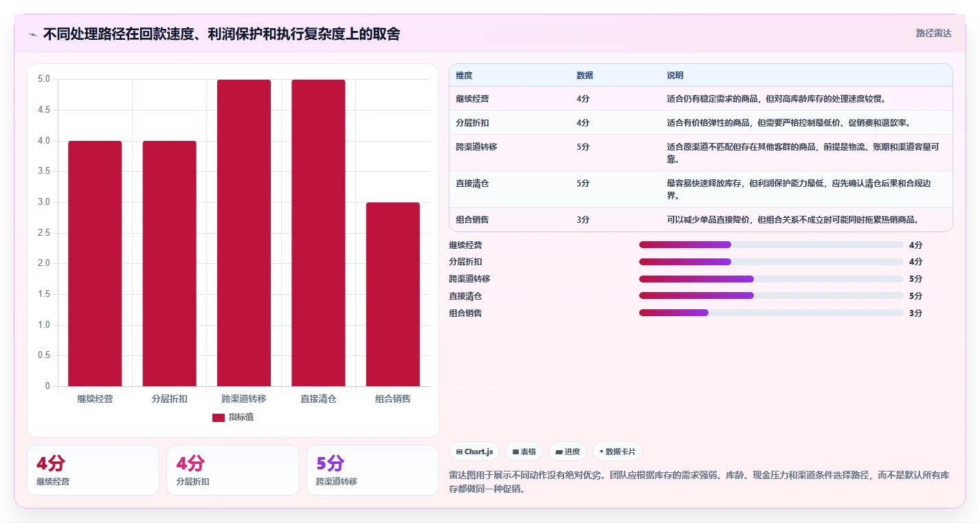The image size is (980, 523).
Task: Click the 分层折扣 bar in the chart
Action: point(170,263)
